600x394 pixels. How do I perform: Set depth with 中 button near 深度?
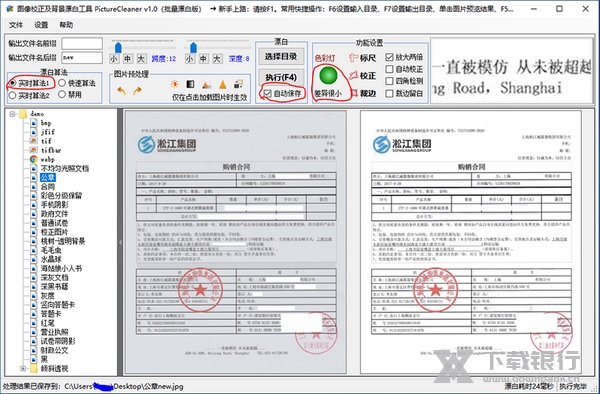(x=204, y=59)
